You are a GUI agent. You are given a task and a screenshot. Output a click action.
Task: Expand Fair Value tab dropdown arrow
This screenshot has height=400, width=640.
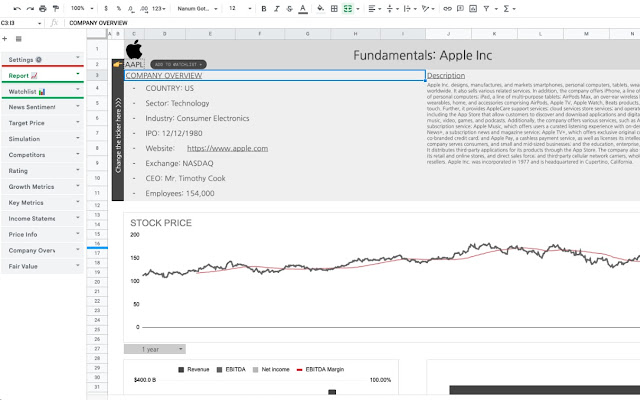(x=78, y=265)
